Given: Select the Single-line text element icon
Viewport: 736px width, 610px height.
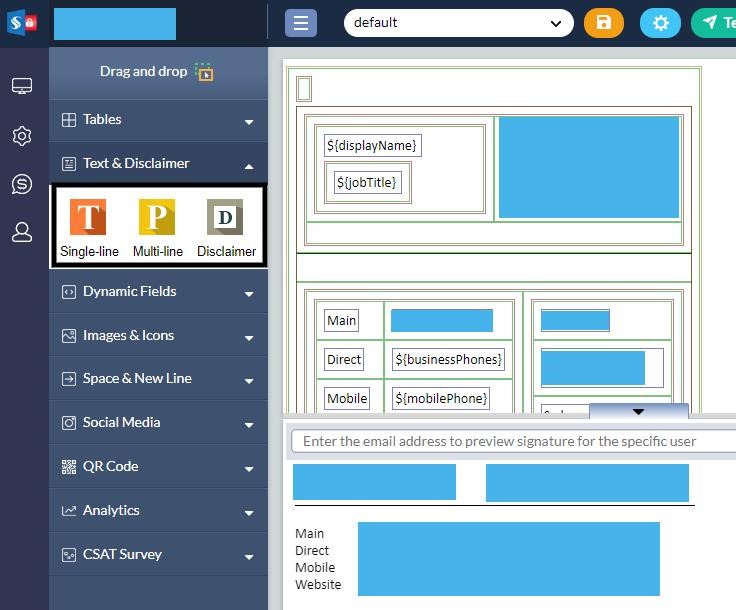Looking at the screenshot, I should click(88, 217).
